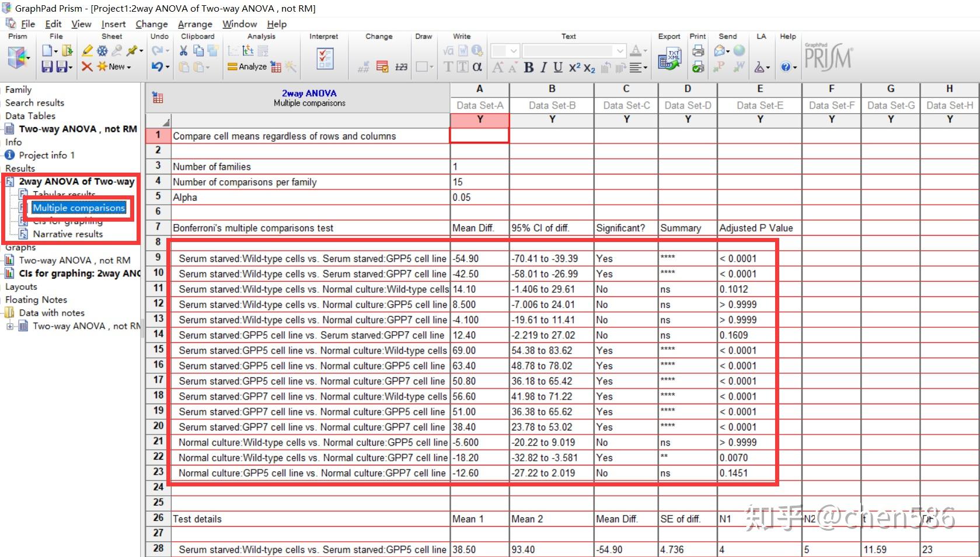The width and height of the screenshot is (980, 557).
Task: Open the font name combo box
Action: pyautogui.click(x=574, y=51)
